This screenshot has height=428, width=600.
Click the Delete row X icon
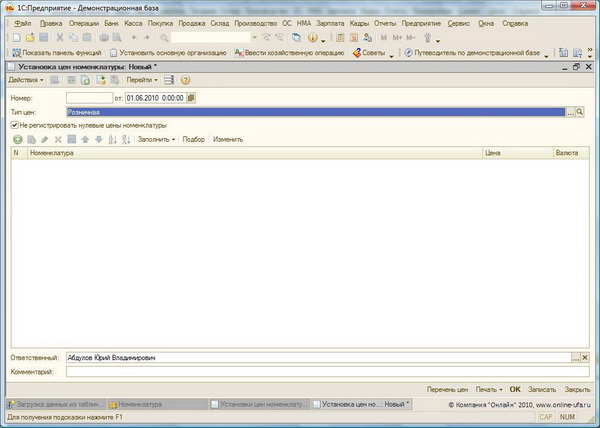tap(58, 139)
